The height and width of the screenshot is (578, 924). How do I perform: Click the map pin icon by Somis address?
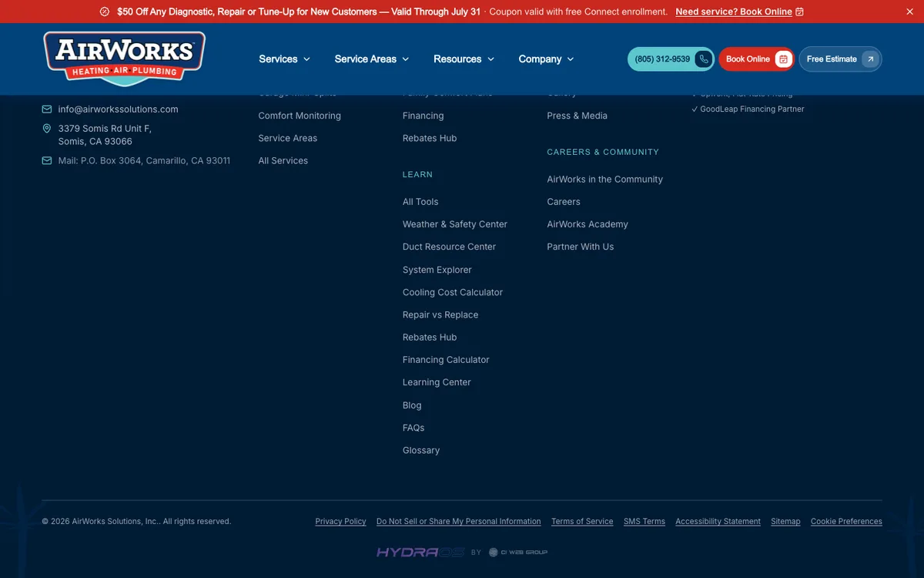click(x=47, y=129)
